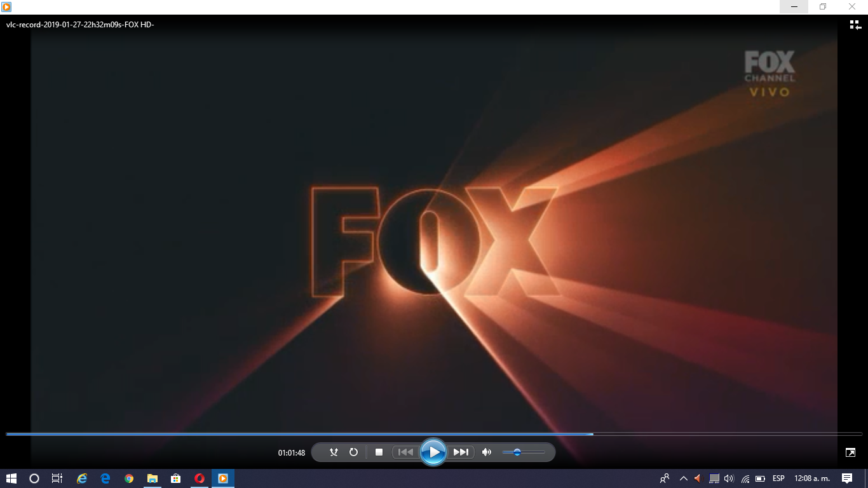
Task: Click the Media Player icon in the title bar
Action: (6, 6)
